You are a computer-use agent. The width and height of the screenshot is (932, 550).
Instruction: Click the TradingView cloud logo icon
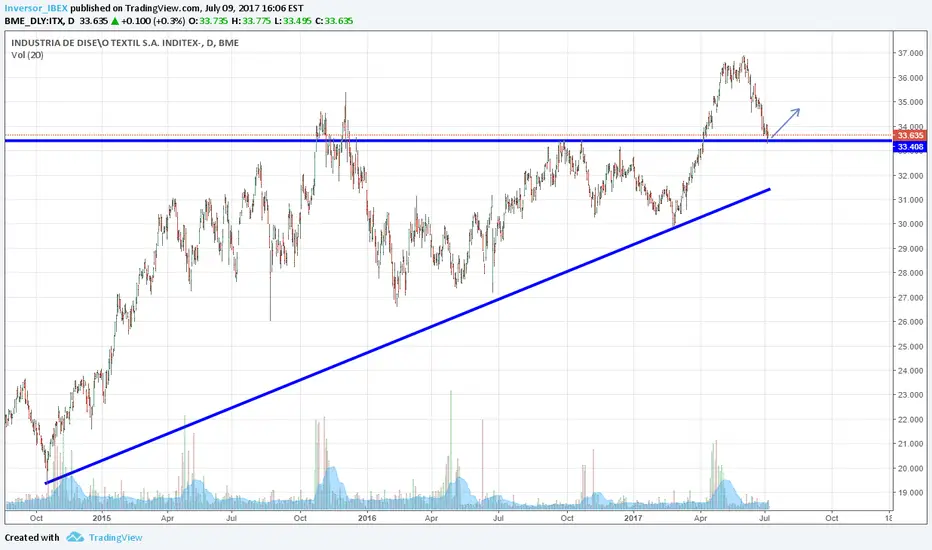point(75,537)
